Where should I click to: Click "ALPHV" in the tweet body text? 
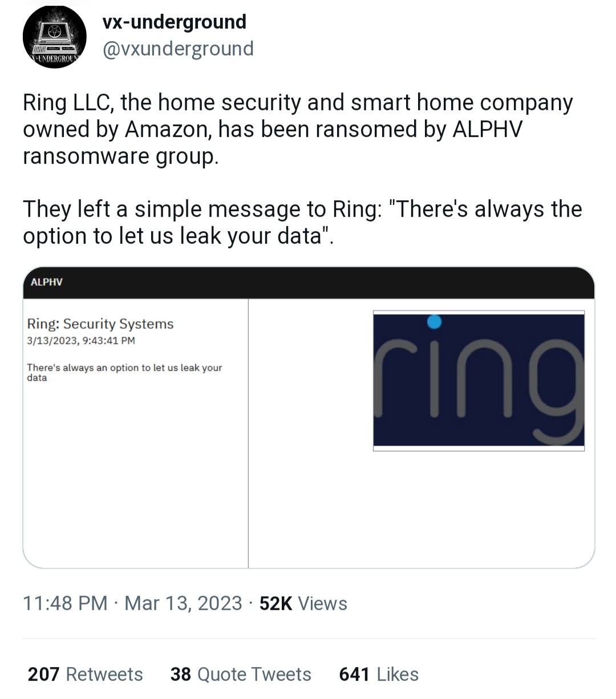[487, 130]
